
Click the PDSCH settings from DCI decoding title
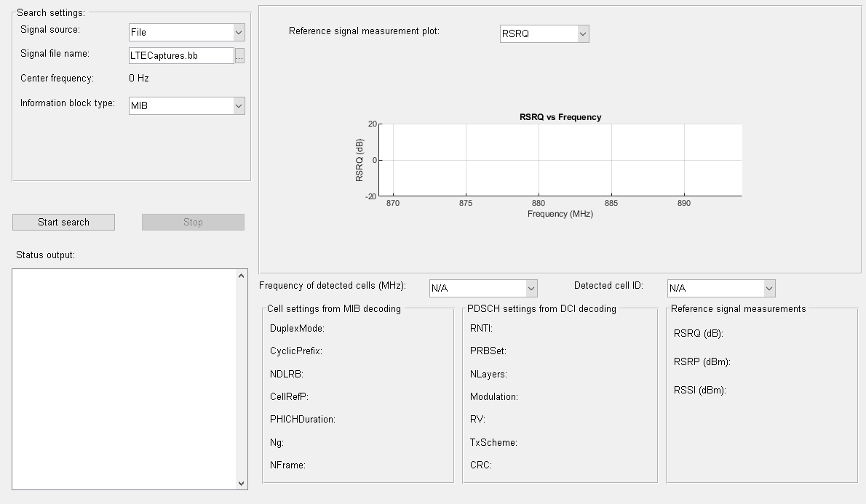(x=541, y=309)
